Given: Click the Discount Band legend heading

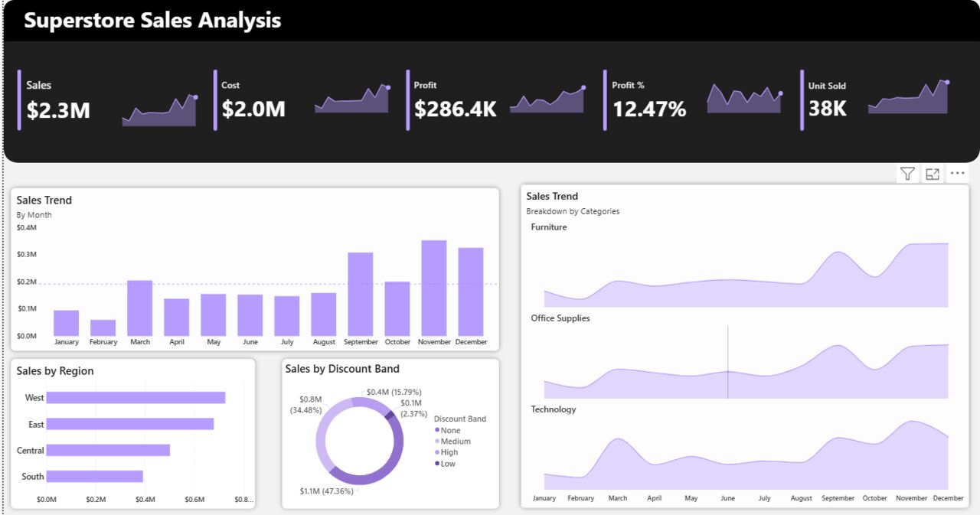Looking at the screenshot, I should pos(460,419).
